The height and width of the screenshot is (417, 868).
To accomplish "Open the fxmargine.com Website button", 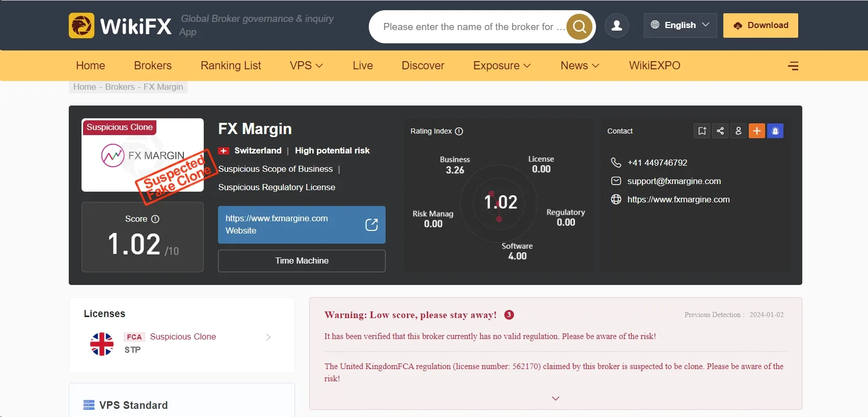I will click(302, 225).
